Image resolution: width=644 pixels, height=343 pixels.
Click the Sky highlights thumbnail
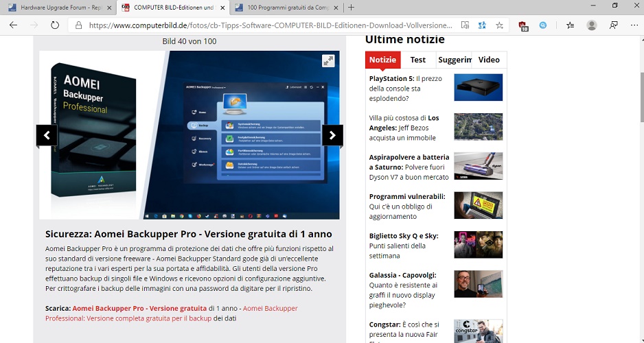[x=478, y=244]
